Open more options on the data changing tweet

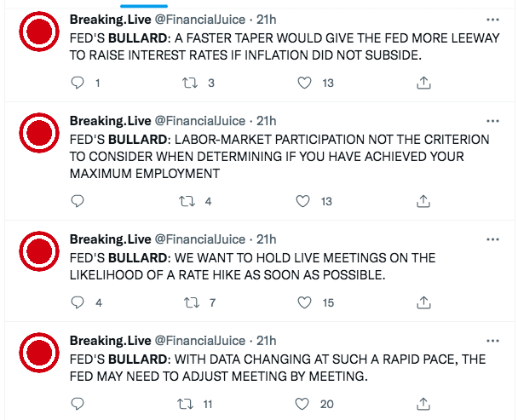pyautogui.click(x=489, y=339)
